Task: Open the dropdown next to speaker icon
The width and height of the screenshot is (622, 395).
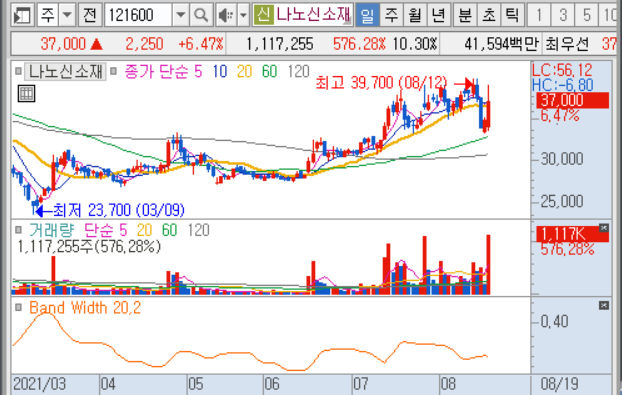Action: point(243,15)
